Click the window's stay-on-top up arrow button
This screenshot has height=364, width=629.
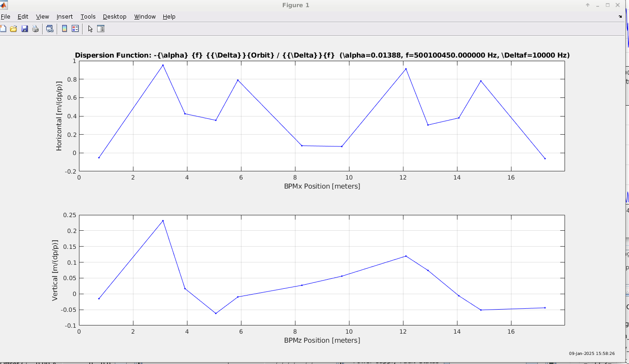[x=588, y=5]
